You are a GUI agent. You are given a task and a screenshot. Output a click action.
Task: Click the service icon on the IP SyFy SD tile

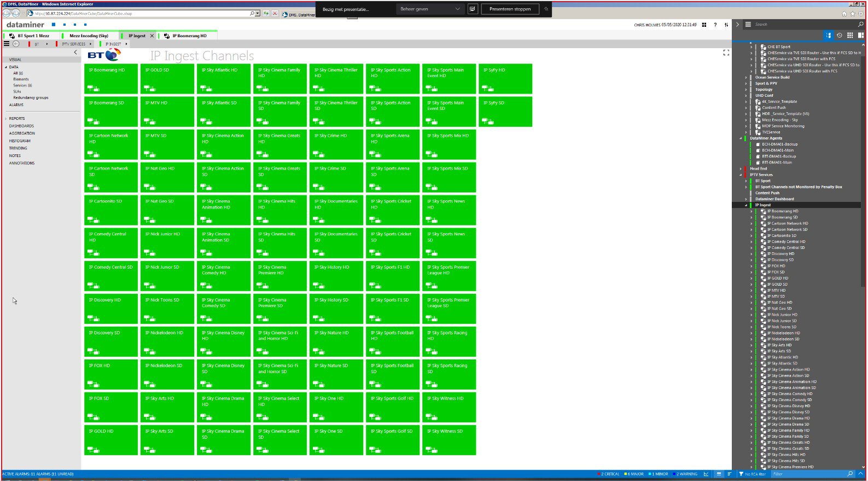coord(488,121)
